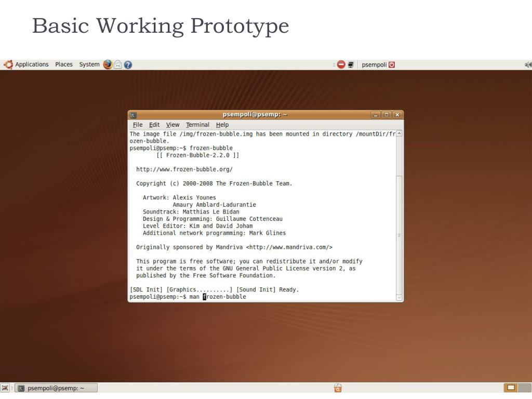Click the terminal scrollbar up arrow

pyautogui.click(x=400, y=134)
